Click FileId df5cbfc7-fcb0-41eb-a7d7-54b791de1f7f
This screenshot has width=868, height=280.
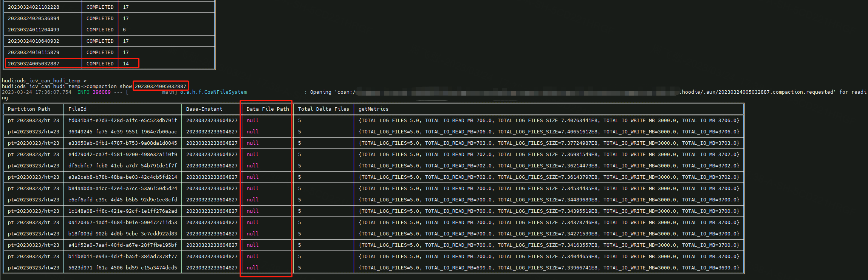123,166
